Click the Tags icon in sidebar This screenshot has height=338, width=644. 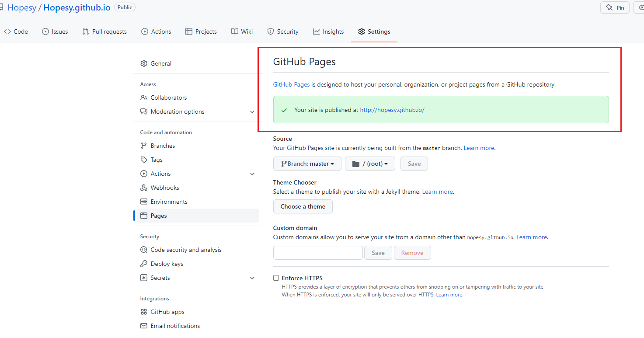point(144,160)
